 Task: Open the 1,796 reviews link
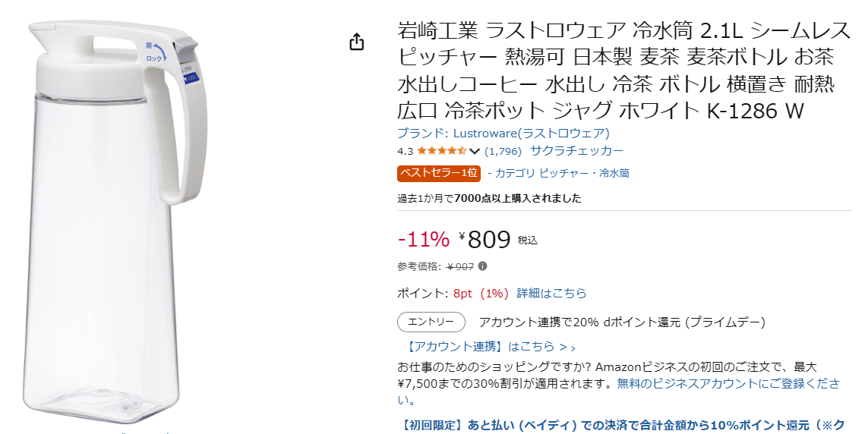coord(503,151)
